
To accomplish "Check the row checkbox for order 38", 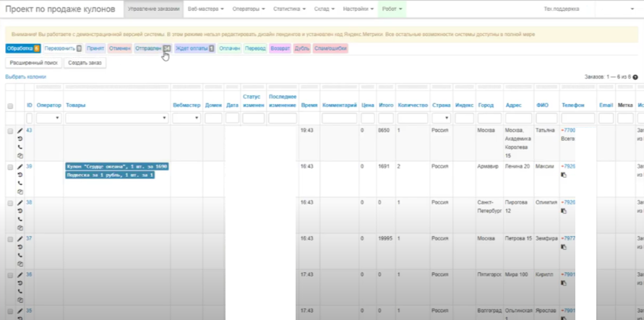I will [x=10, y=204].
